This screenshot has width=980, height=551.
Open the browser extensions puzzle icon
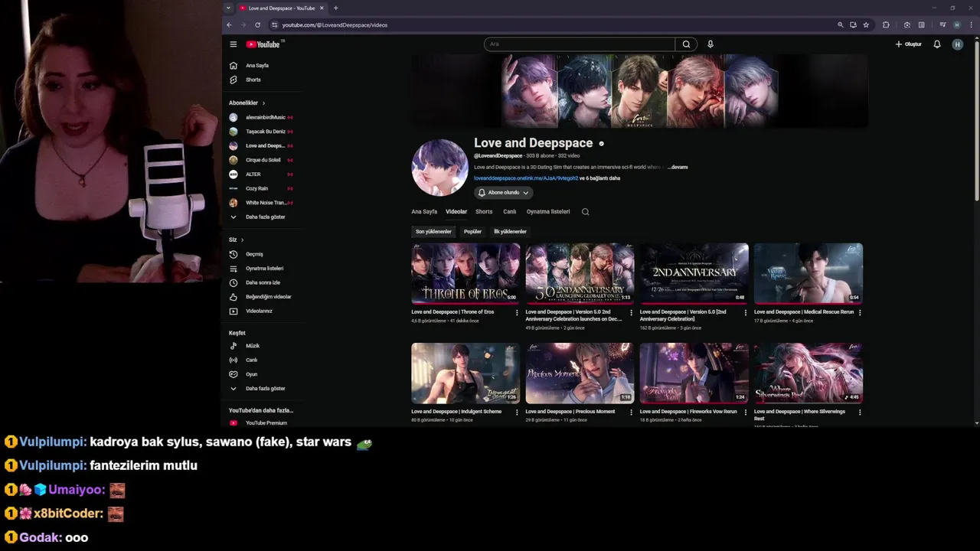point(886,24)
